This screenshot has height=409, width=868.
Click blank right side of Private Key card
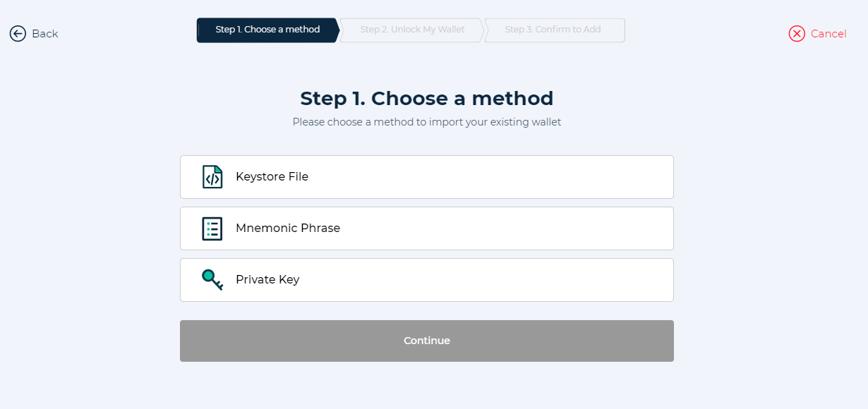[x=565, y=280]
